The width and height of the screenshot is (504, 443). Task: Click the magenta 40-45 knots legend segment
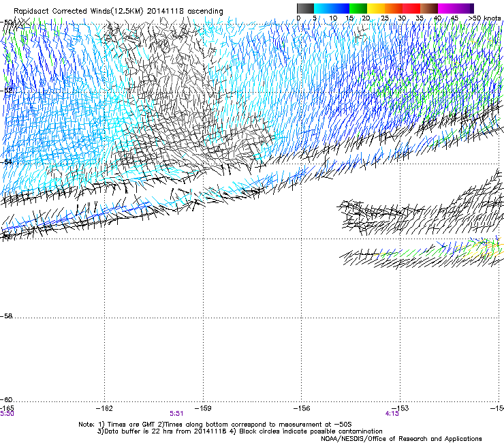[447, 8]
